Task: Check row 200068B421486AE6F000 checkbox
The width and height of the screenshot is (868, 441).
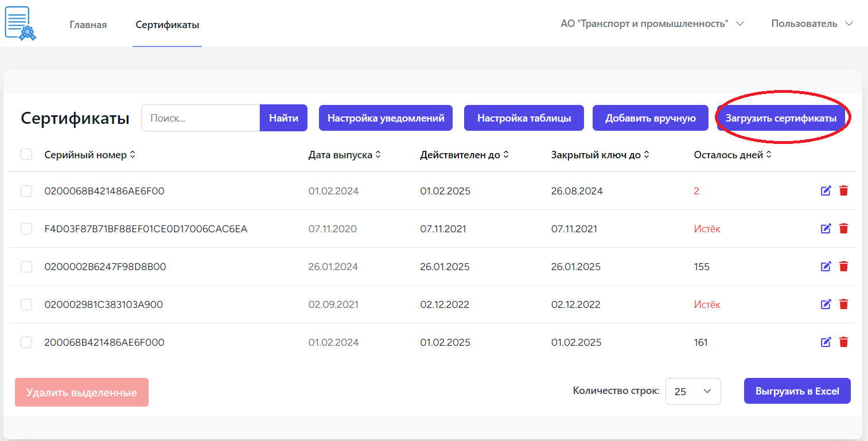Action: click(26, 342)
